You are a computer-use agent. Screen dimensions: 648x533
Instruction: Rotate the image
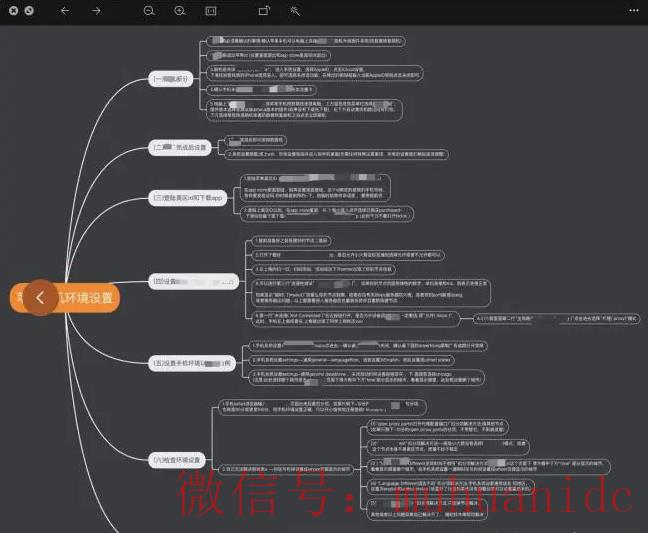point(264,10)
